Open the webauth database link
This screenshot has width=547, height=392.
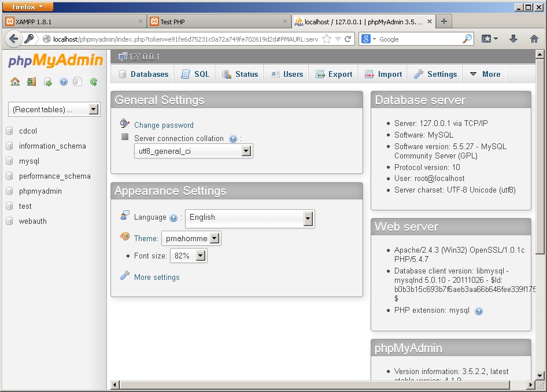(x=33, y=221)
